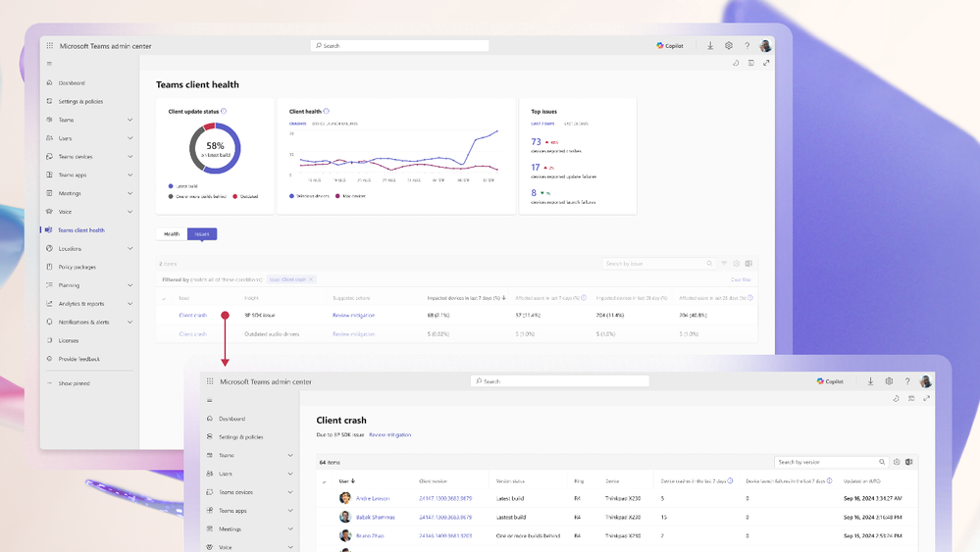Open the app launcher in the back window
This screenshot has height=552, width=980.
[x=50, y=45]
